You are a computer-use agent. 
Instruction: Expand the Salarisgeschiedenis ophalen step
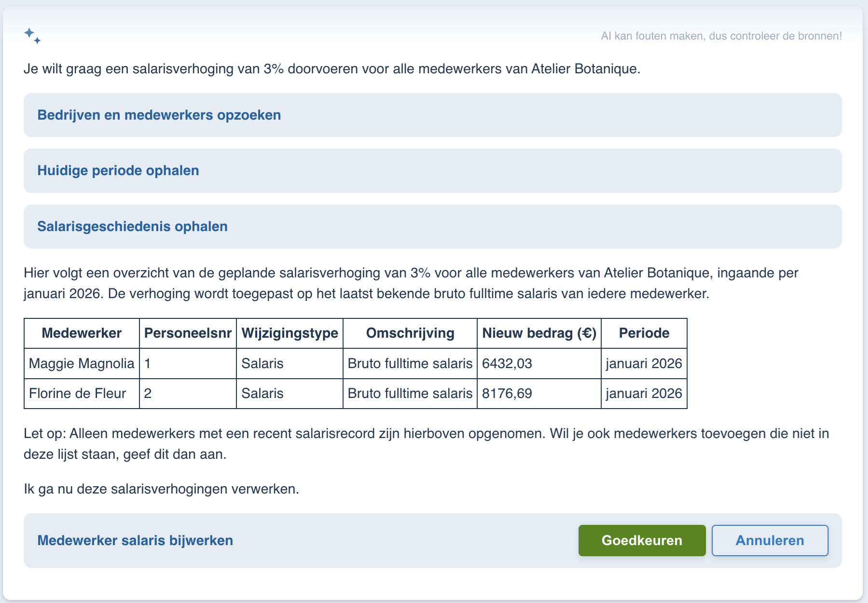pos(433,227)
